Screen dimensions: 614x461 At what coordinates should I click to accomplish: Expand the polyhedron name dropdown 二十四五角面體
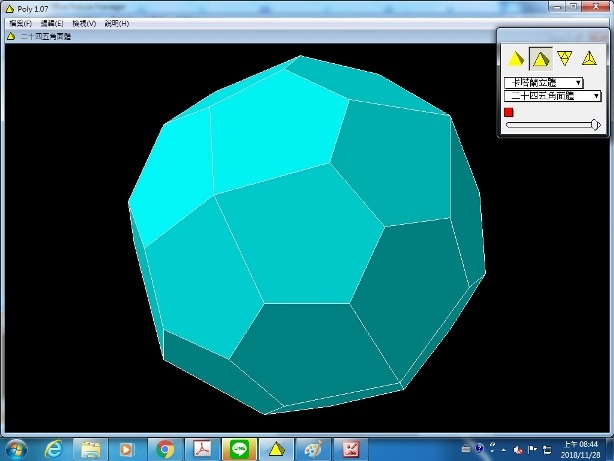pyautogui.click(x=554, y=96)
